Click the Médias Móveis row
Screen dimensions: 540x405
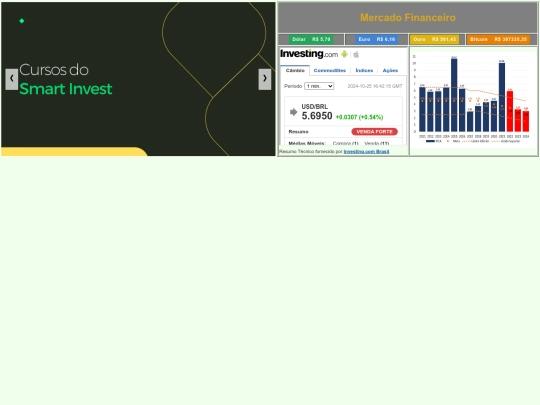pyautogui.click(x=343, y=143)
